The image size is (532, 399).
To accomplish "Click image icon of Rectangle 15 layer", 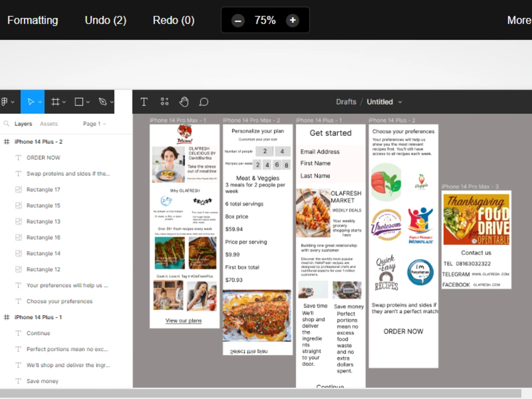I will (x=18, y=205).
